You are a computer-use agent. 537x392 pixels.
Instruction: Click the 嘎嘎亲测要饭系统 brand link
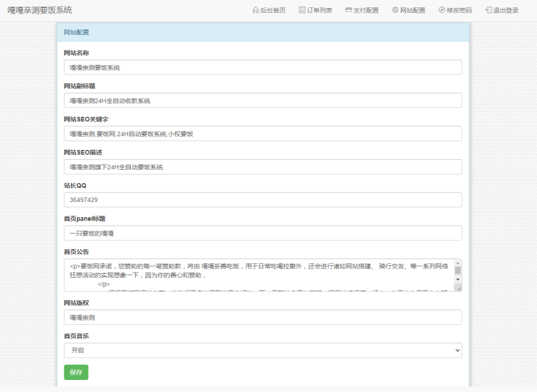click(x=40, y=10)
